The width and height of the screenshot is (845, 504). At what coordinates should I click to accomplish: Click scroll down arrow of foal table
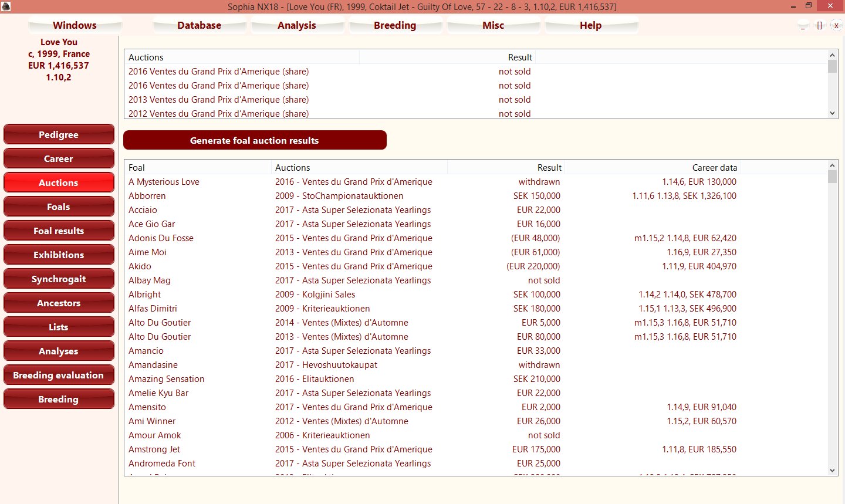pyautogui.click(x=832, y=470)
